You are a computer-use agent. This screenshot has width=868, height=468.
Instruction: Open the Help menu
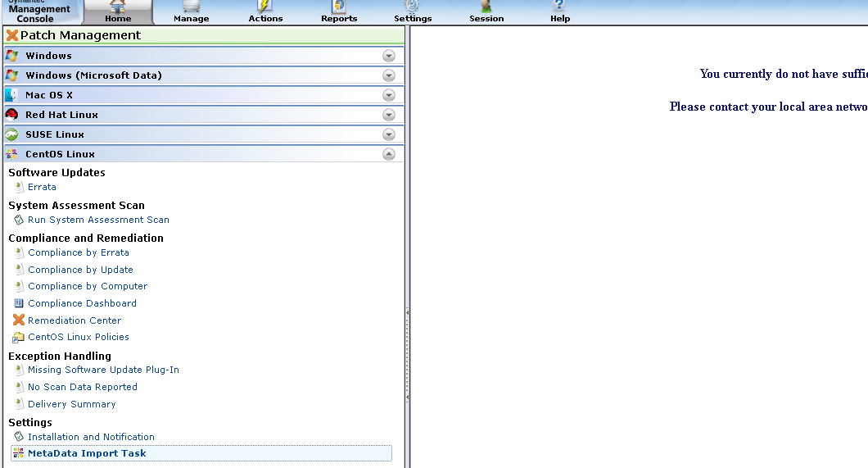[x=559, y=12]
